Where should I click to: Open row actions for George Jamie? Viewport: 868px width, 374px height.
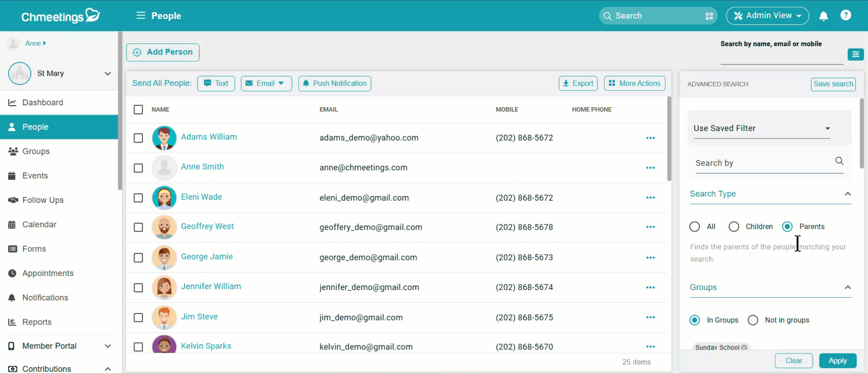650,258
